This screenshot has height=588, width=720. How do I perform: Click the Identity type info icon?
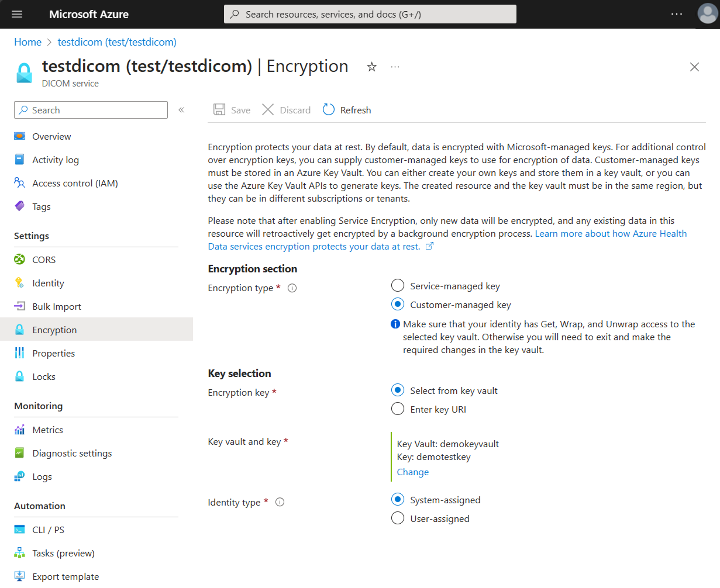tap(280, 502)
